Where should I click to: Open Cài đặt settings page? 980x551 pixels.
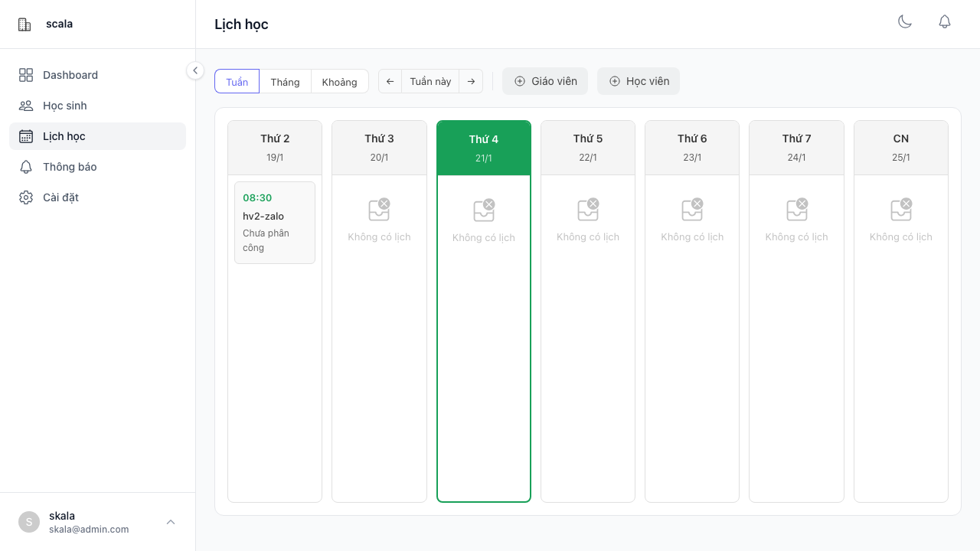click(60, 197)
